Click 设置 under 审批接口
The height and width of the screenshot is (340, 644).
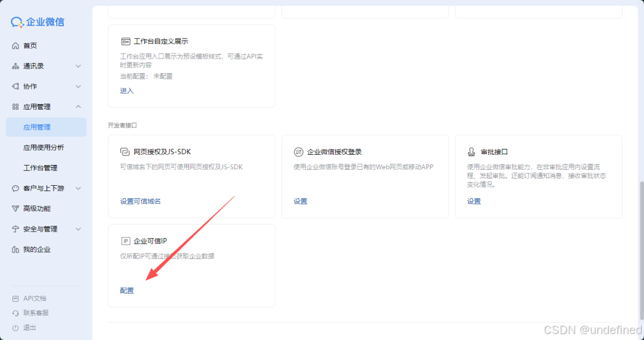pyautogui.click(x=474, y=201)
